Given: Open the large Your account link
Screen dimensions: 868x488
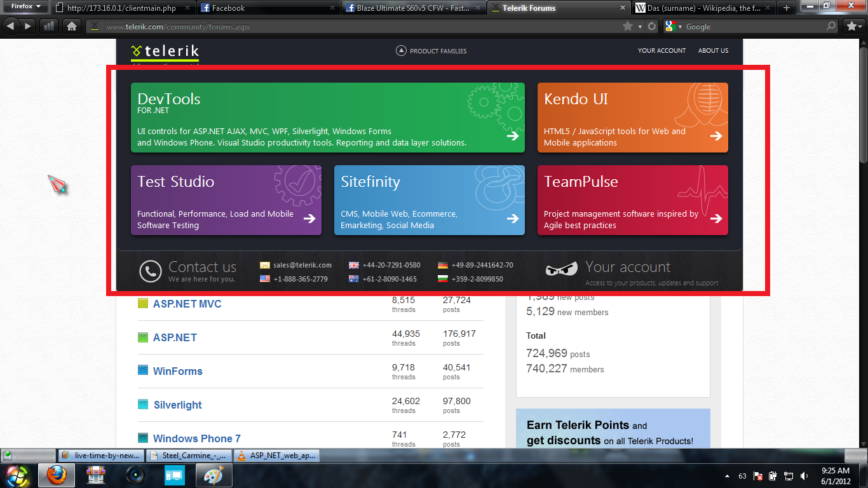Looking at the screenshot, I should point(628,267).
